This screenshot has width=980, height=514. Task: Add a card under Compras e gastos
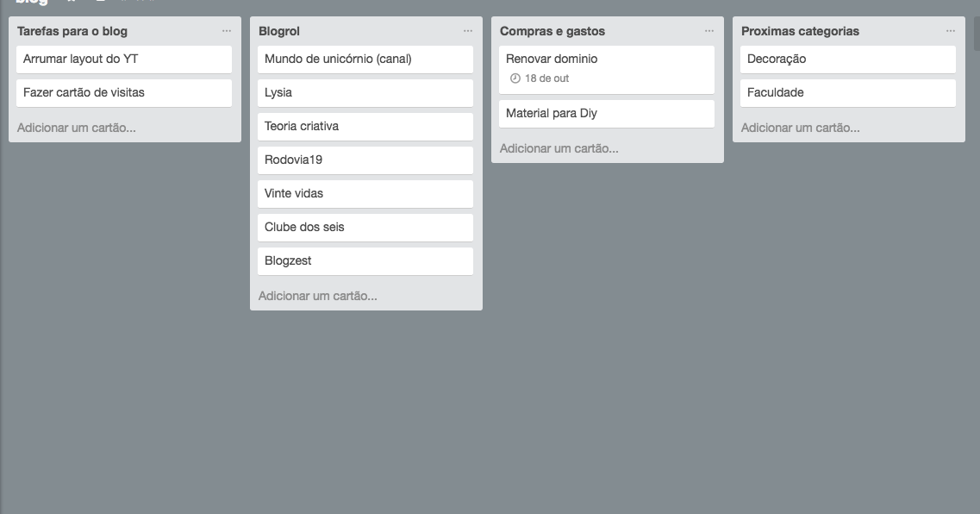(x=559, y=148)
